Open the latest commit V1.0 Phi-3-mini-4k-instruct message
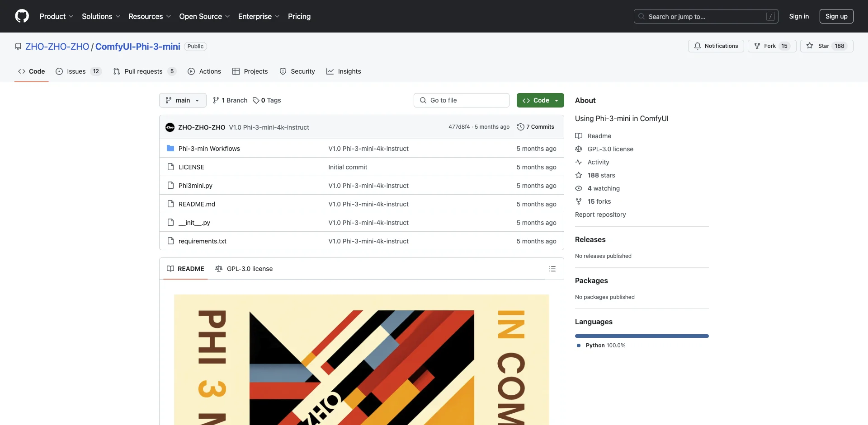Viewport: 868px width, 425px height. tap(269, 127)
